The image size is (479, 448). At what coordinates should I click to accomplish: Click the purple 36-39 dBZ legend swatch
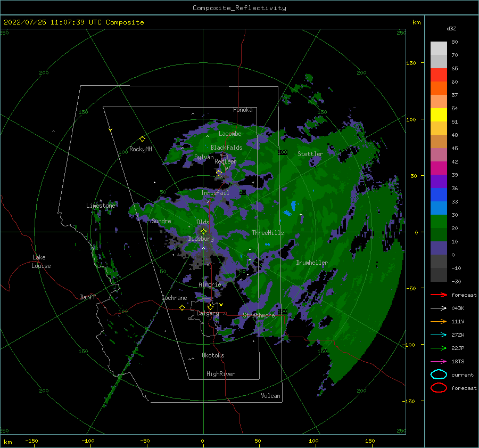tap(439, 181)
